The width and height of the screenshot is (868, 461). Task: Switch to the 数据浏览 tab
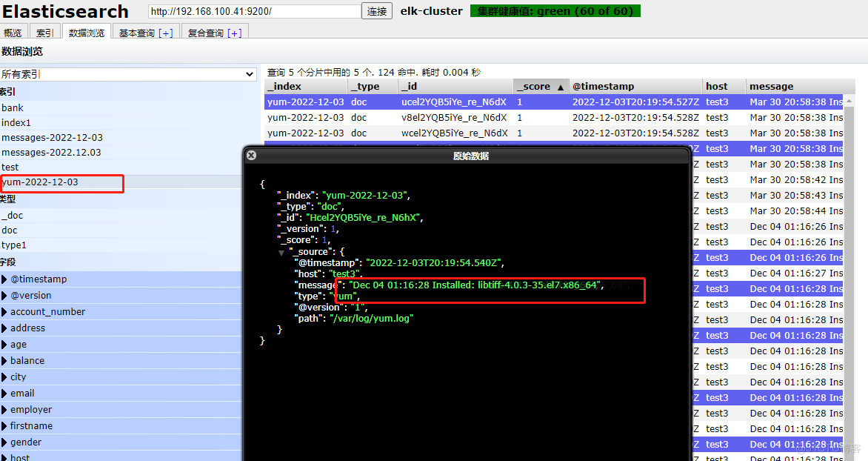pyautogui.click(x=87, y=33)
